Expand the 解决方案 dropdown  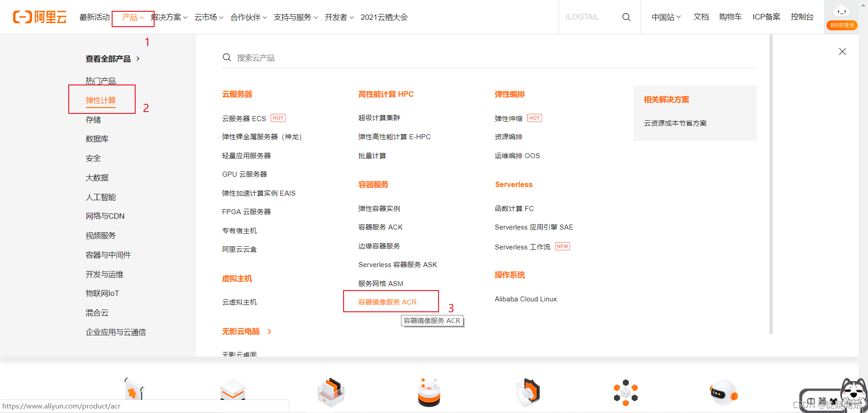pos(169,17)
